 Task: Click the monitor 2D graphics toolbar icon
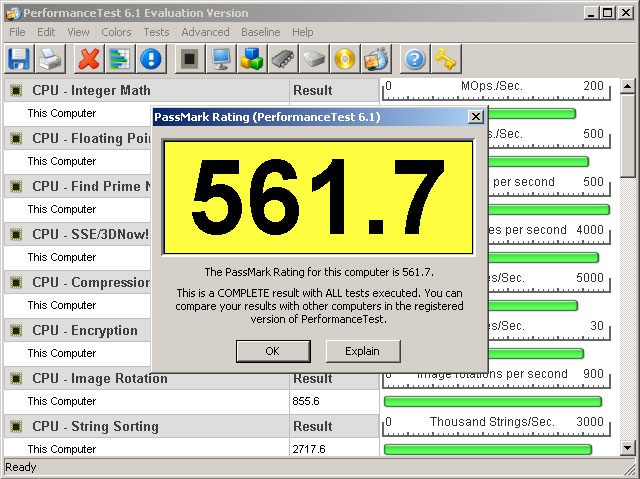tap(221, 59)
